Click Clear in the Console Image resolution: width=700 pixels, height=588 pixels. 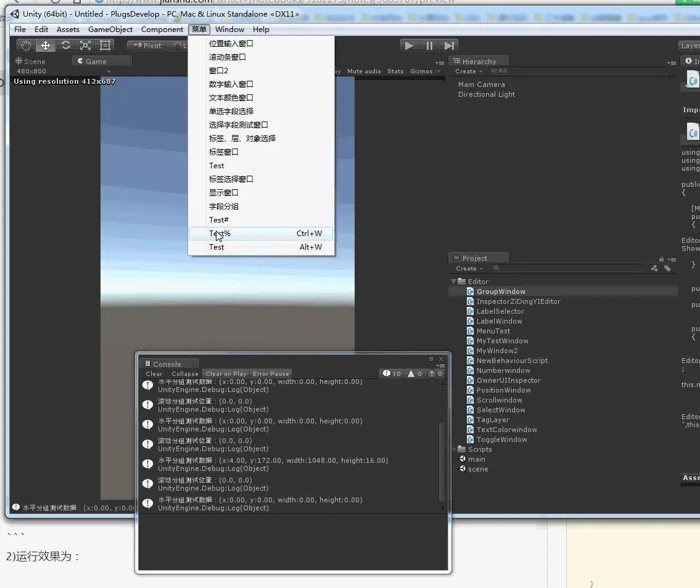coord(154,374)
